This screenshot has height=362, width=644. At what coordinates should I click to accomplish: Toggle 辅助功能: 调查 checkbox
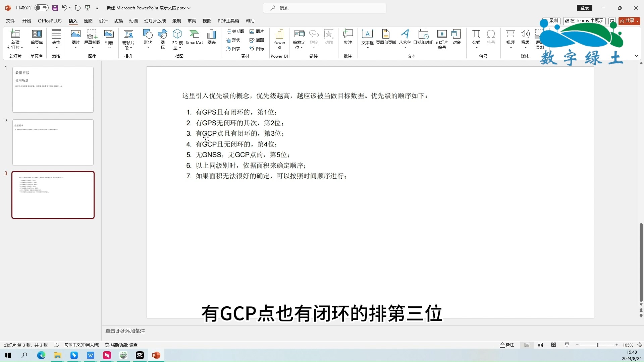(122, 345)
